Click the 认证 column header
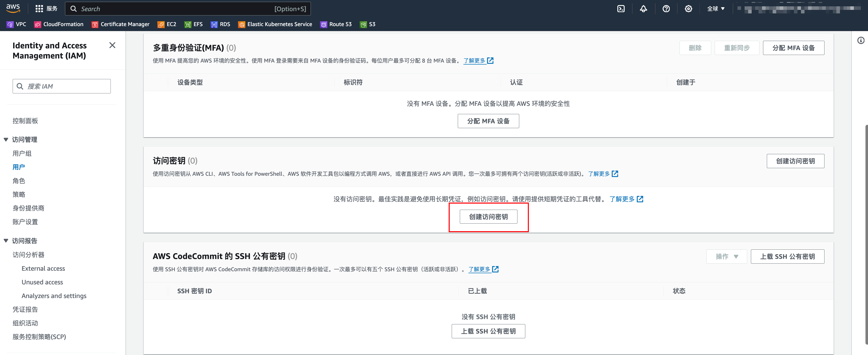The height and width of the screenshot is (355, 868). click(516, 82)
